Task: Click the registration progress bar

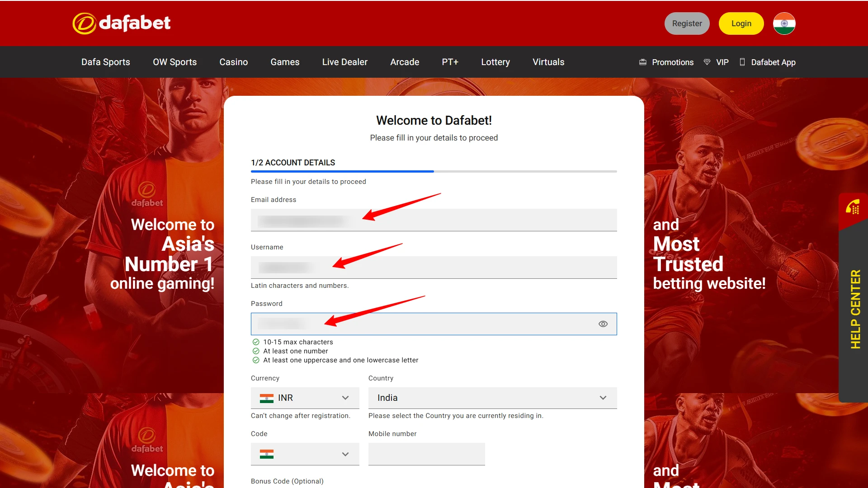Action: [433, 172]
